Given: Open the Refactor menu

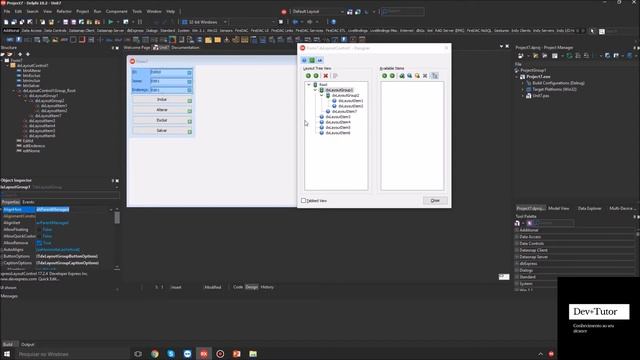Looking at the screenshot, I should tap(64, 11).
